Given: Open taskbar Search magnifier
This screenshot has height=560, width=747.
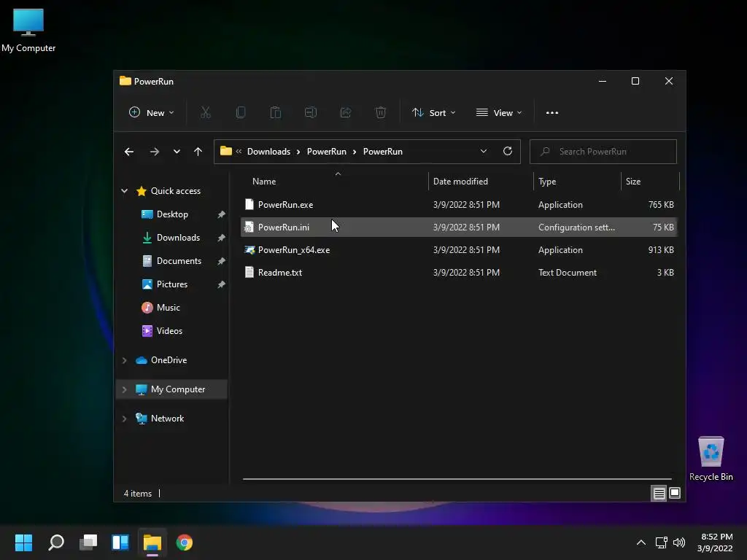Looking at the screenshot, I should (56, 542).
